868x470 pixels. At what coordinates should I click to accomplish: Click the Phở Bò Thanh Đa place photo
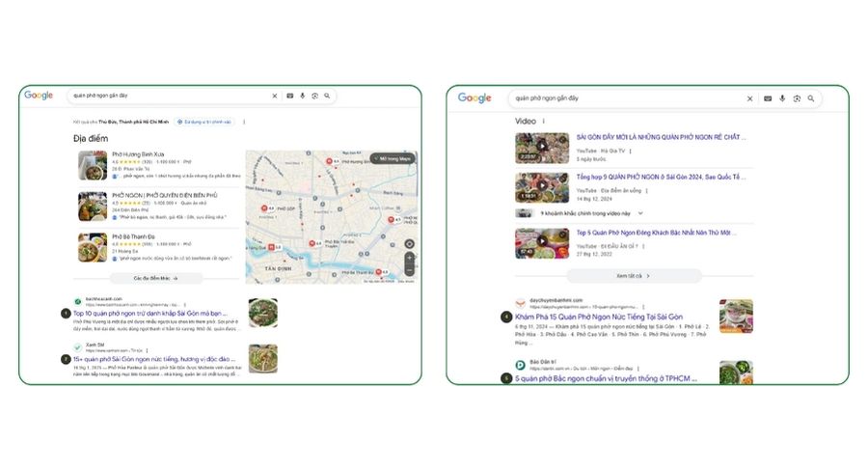[93, 248]
